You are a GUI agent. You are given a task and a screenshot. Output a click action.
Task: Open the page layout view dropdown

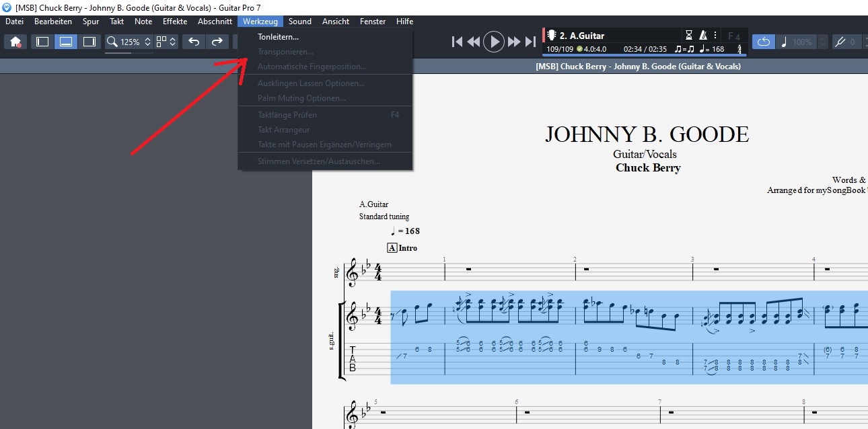(x=166, y=42)
